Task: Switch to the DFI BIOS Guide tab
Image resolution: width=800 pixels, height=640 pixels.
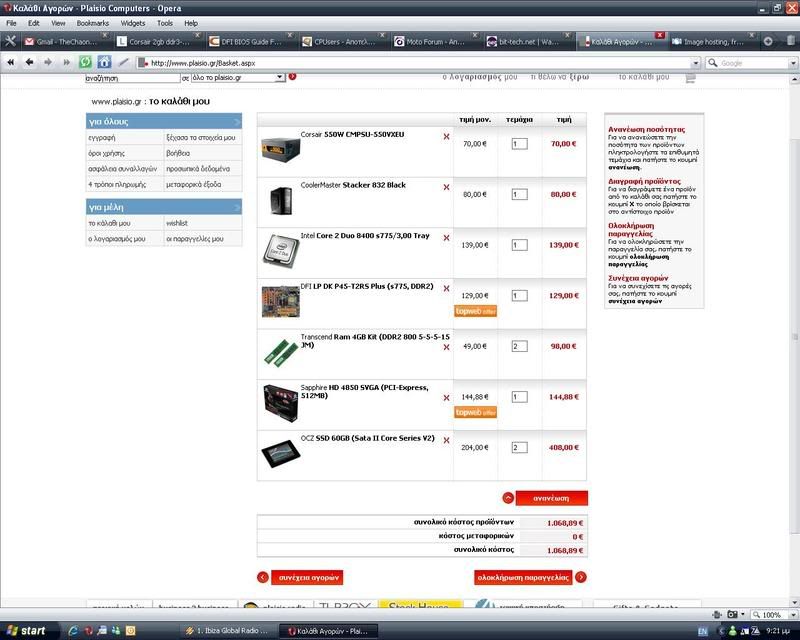Action: [x=249, y=41]
